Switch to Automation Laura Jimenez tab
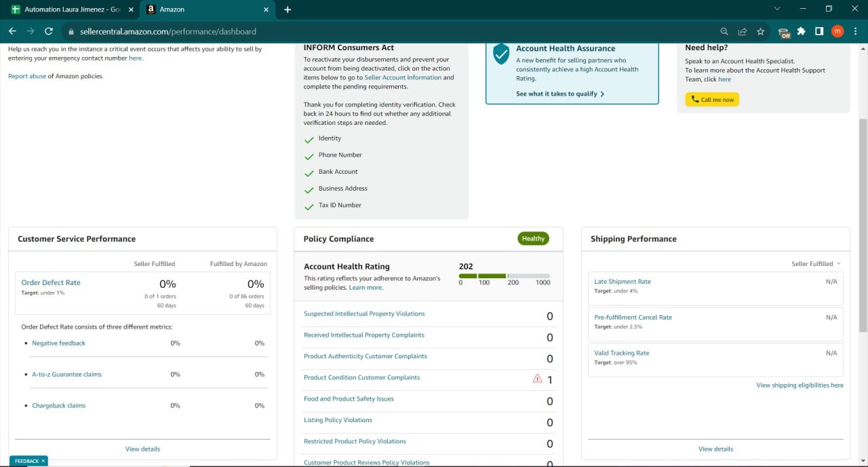The width and height of the screenshot is (868, 467). coord(73,10)
